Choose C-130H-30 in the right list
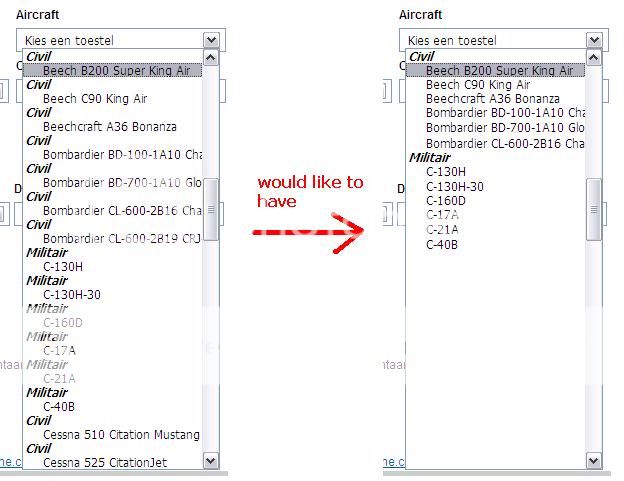Image resolution: width=624 pixels, height=481 pixels. (x=454, y=186)
